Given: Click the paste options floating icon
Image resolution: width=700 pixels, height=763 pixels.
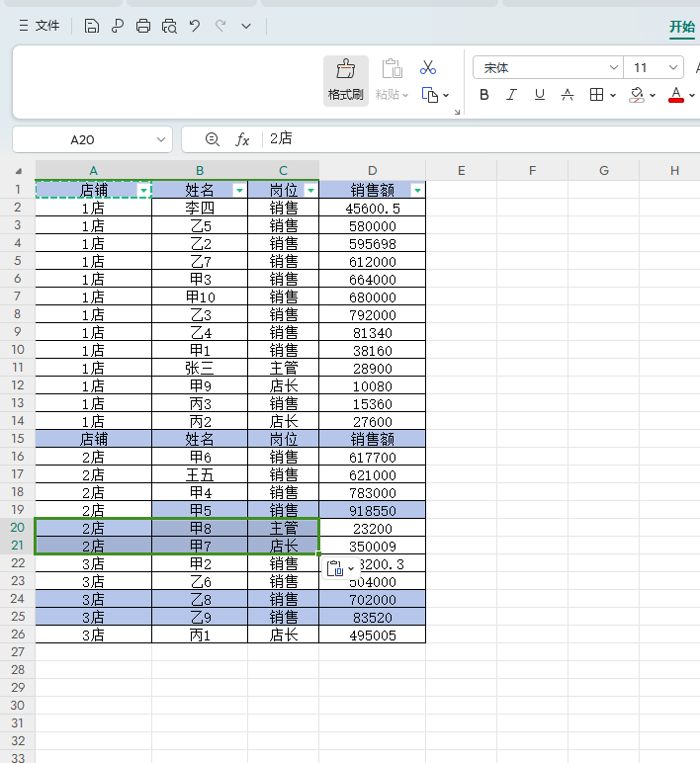Looking at the screenshot, I should [341, 568].
